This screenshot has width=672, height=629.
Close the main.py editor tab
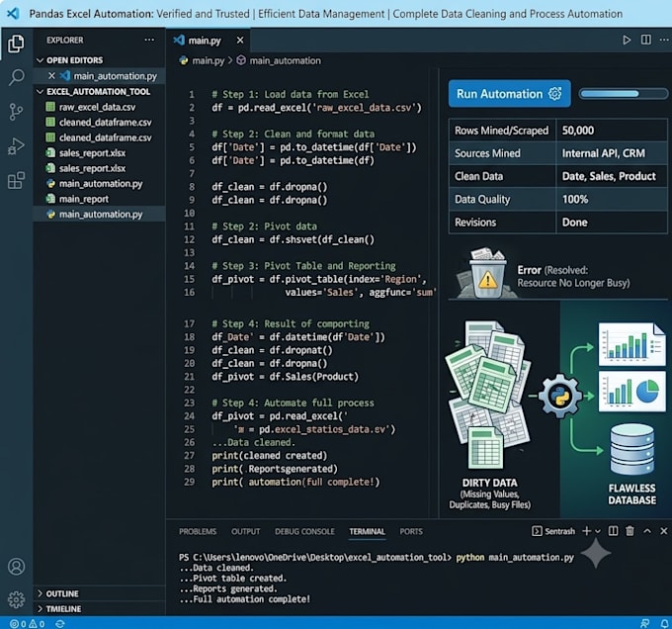[240, 40]
